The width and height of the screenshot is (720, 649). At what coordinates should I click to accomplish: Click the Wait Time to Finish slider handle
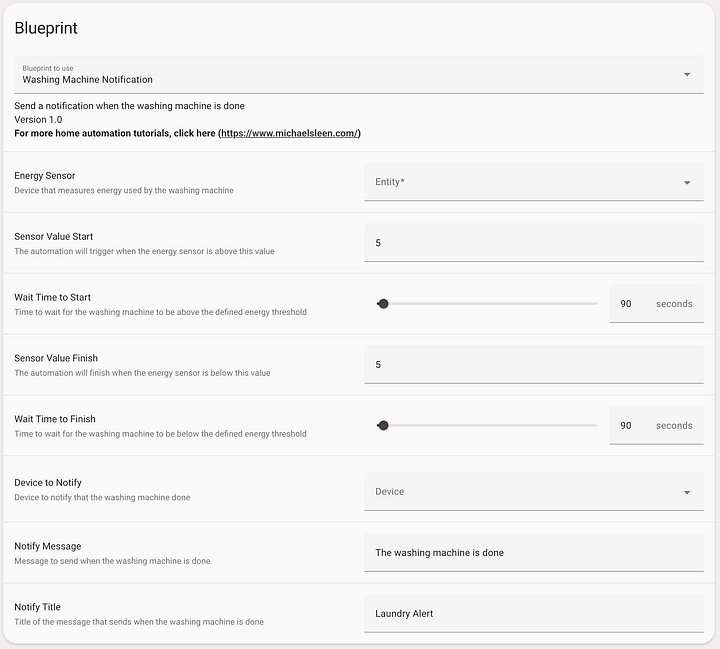pyautogui.click(x=383, y=425)
